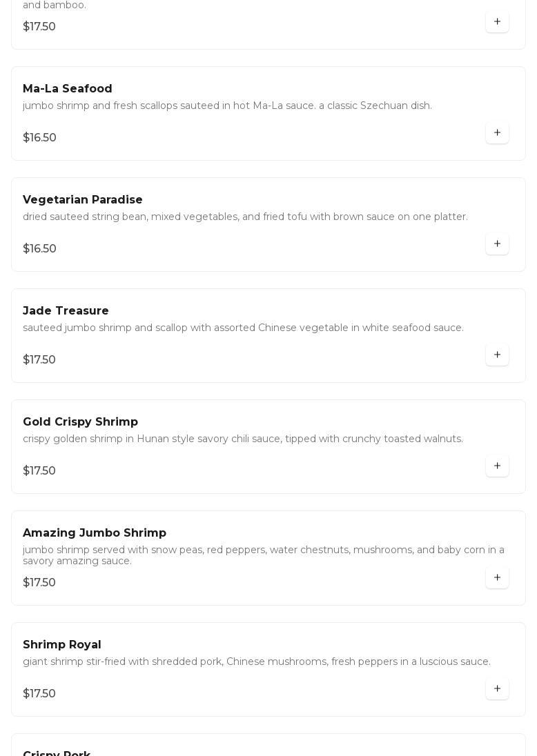Open the Shrimp Royal item heading

(62, 645)
